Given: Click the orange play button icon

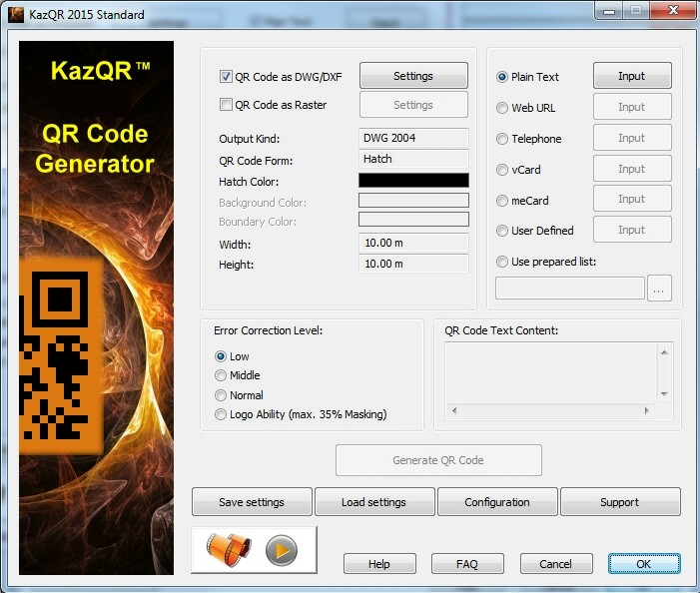Looking at the screenshot, I should click(282, 551).
